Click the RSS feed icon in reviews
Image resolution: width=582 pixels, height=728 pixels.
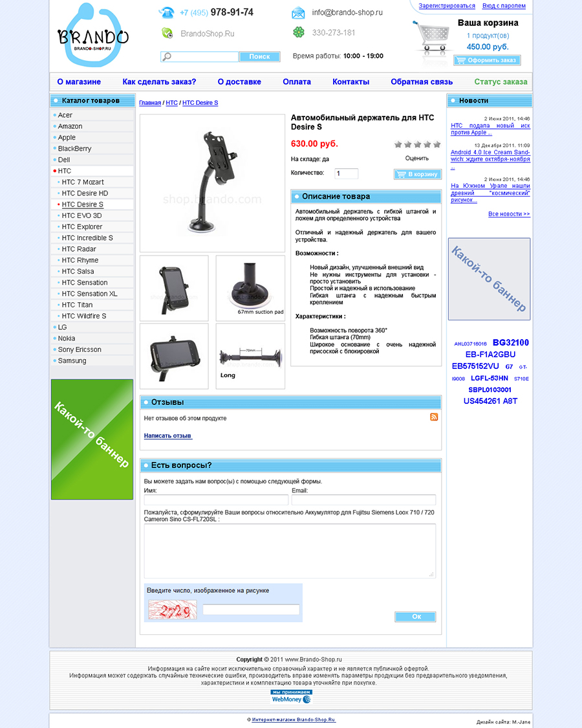click(x=434, y=417)
